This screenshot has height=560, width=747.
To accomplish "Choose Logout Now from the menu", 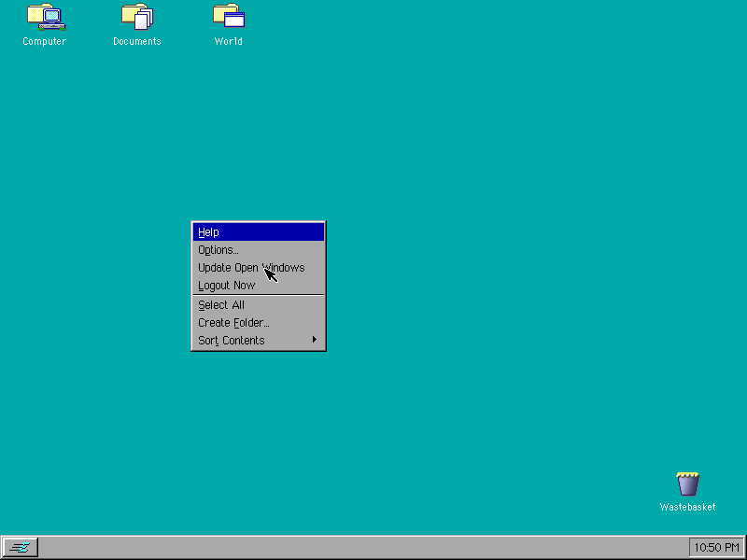I will 259,286.
